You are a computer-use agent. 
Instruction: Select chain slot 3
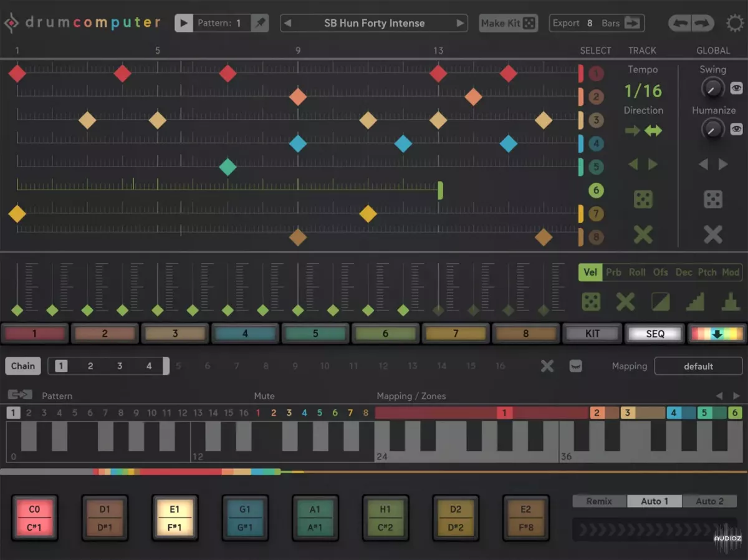tap(120, 366)
